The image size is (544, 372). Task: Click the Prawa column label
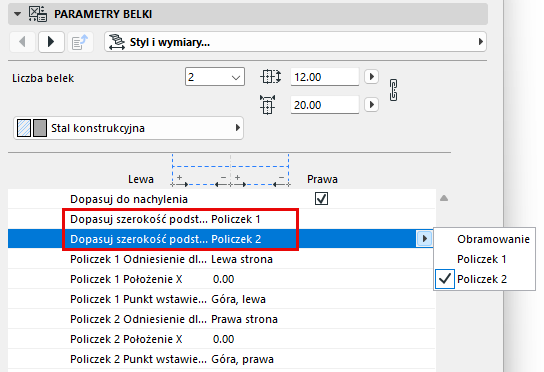(322, 179)
